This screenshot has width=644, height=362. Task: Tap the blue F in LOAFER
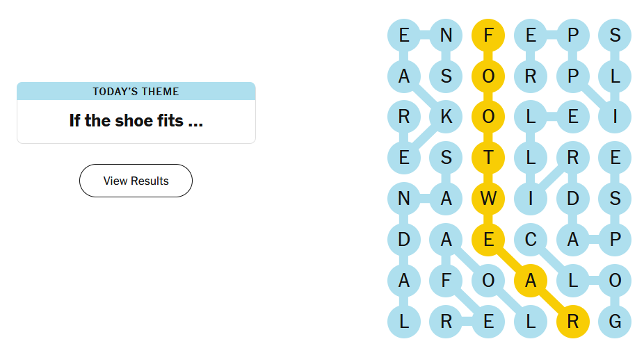446,280
